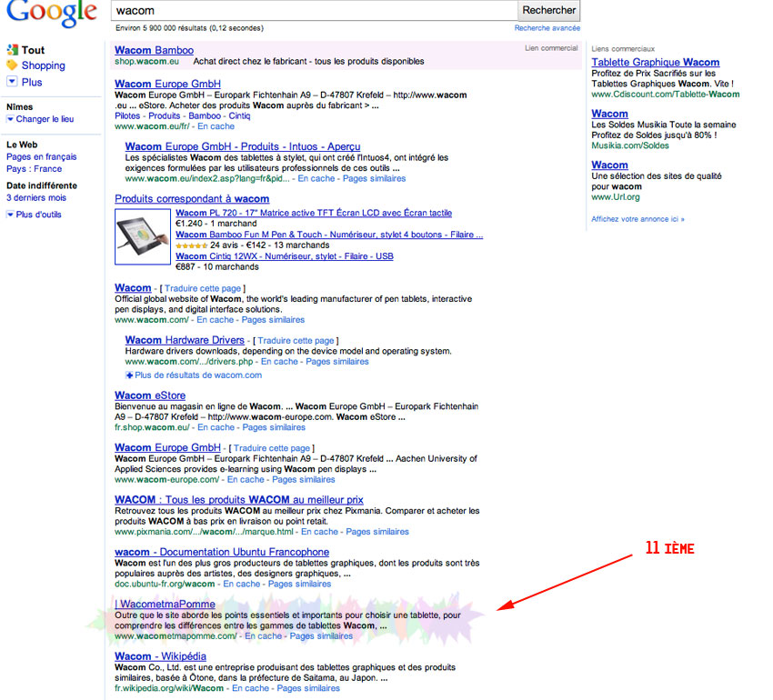Select Tout in the left sidebar
773x700 pixels.
click(33, 50)
